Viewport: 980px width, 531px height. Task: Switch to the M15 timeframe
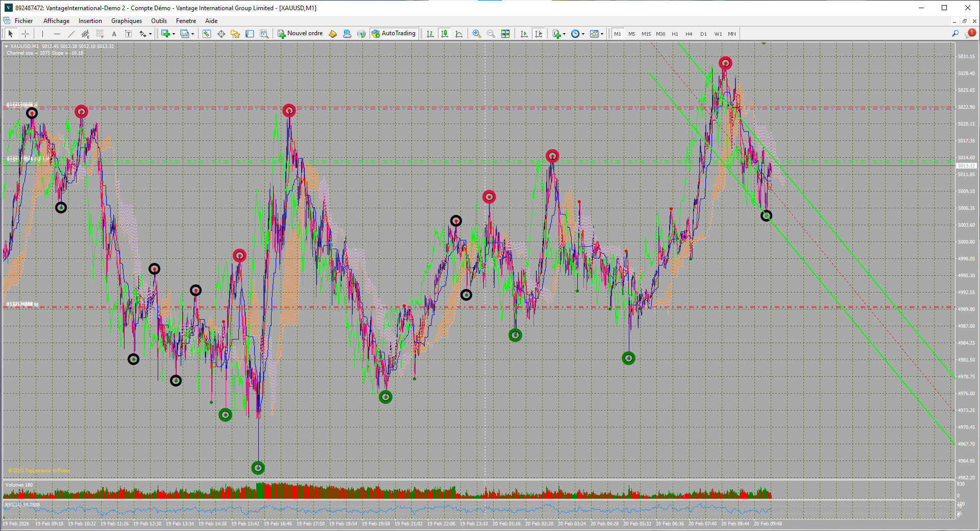tap(646, 34)
